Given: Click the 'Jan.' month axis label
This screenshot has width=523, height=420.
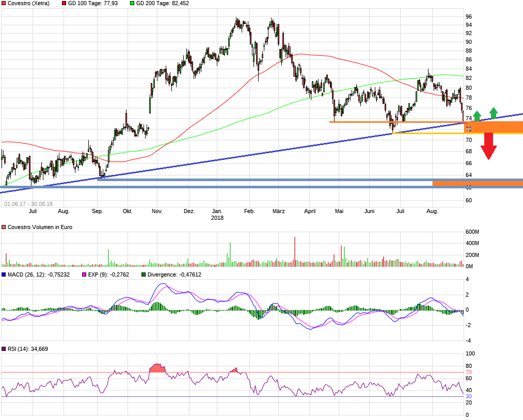Looking at the screenshot, I should point(217,212).
